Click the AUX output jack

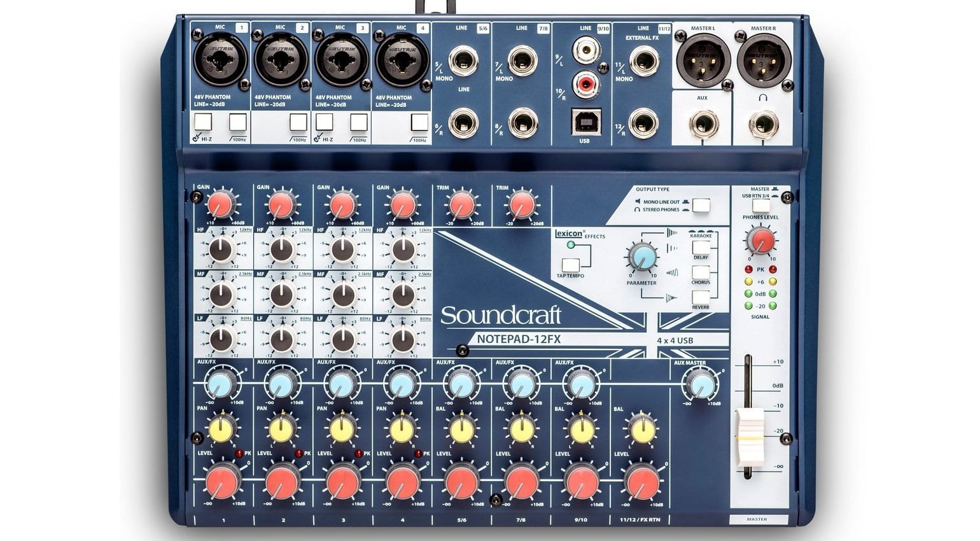tap(703, 123)
